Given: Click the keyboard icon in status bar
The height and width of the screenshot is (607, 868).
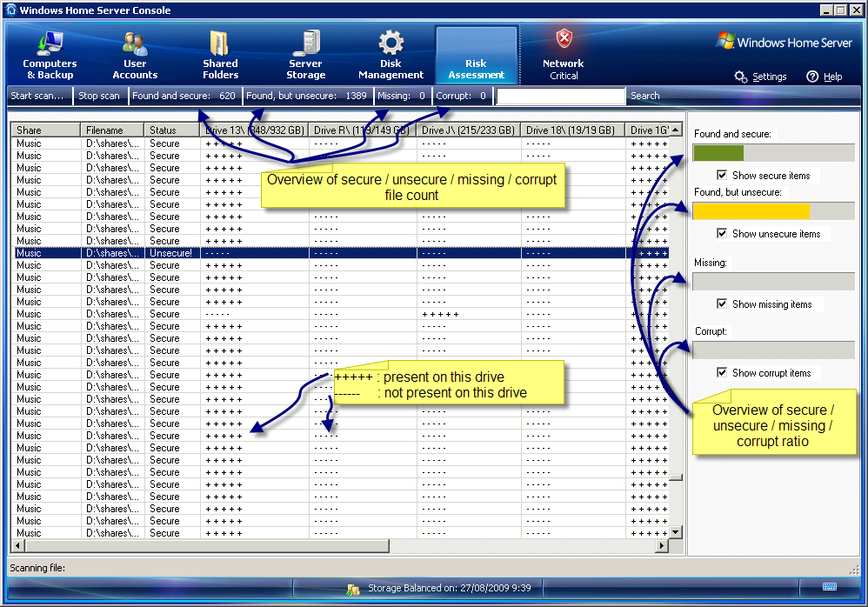Looking at the screenshot, I should click(x=830, y=586).
